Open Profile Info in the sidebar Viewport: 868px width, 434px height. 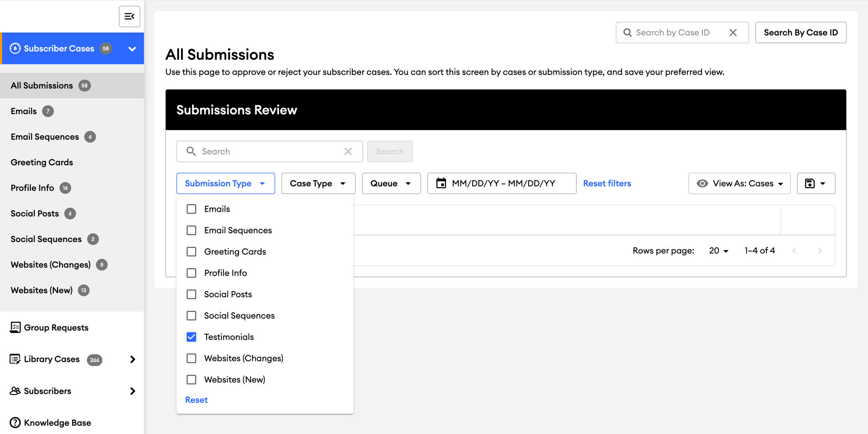pos(72,188)
